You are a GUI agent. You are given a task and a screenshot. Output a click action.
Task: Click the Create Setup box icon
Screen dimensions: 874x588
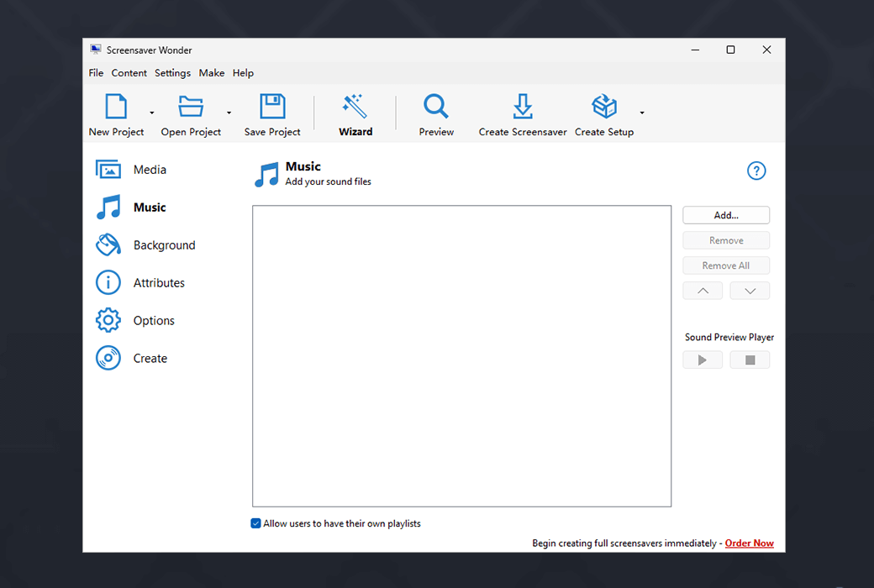coord(604,107)
